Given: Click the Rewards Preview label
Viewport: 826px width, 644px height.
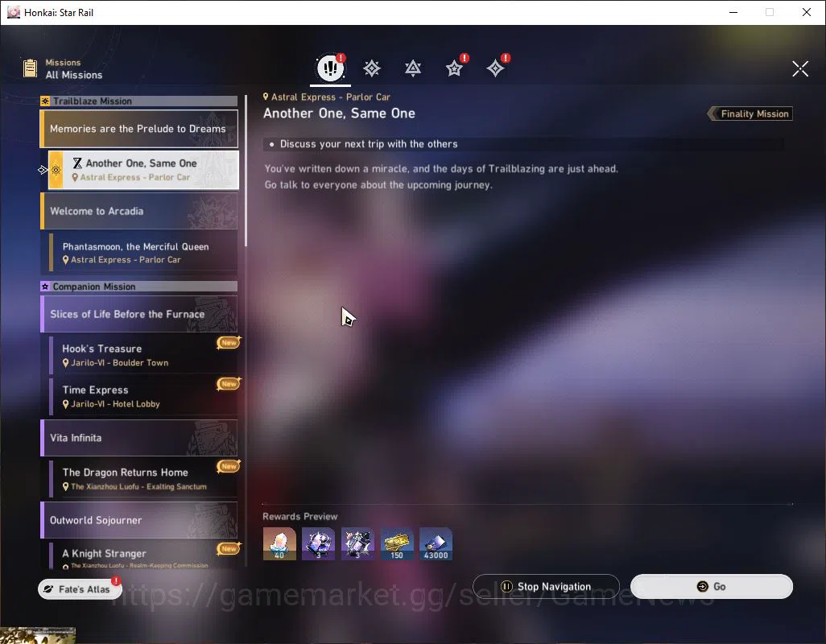Looking at the screenshot, I should click(x=299, y=517).
